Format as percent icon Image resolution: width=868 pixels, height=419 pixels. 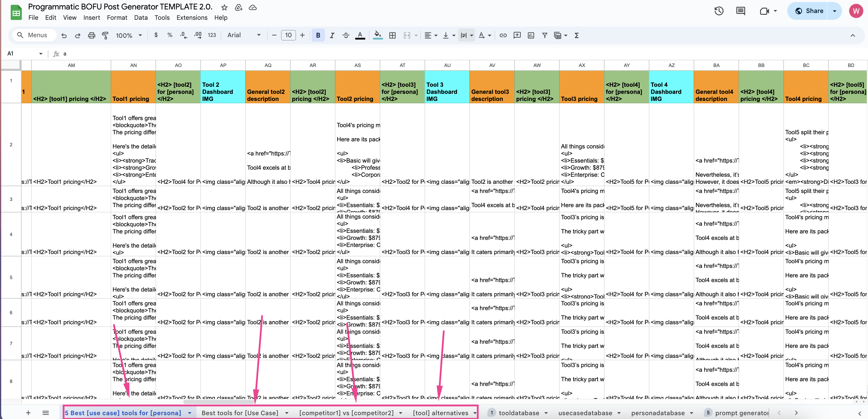[x=170, y=35]
